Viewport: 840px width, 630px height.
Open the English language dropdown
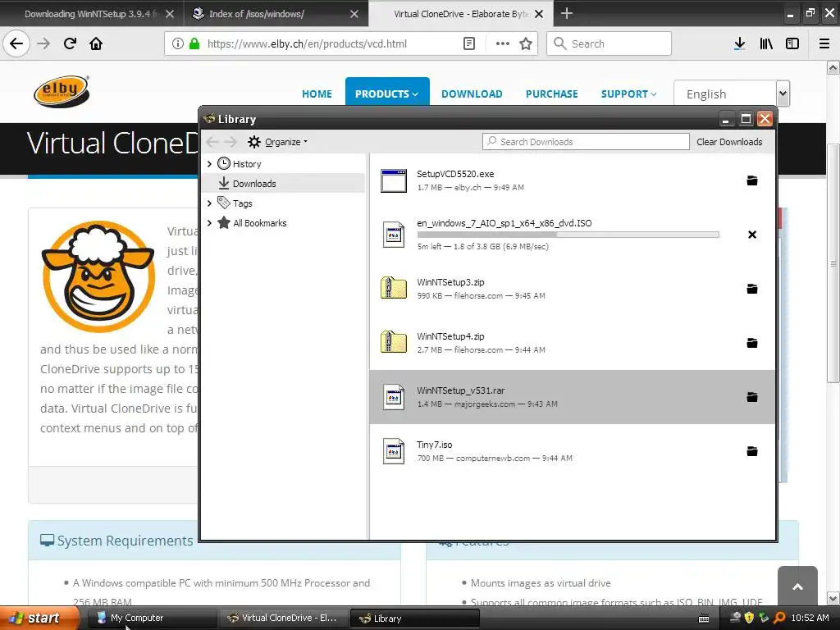click(731, 94)
